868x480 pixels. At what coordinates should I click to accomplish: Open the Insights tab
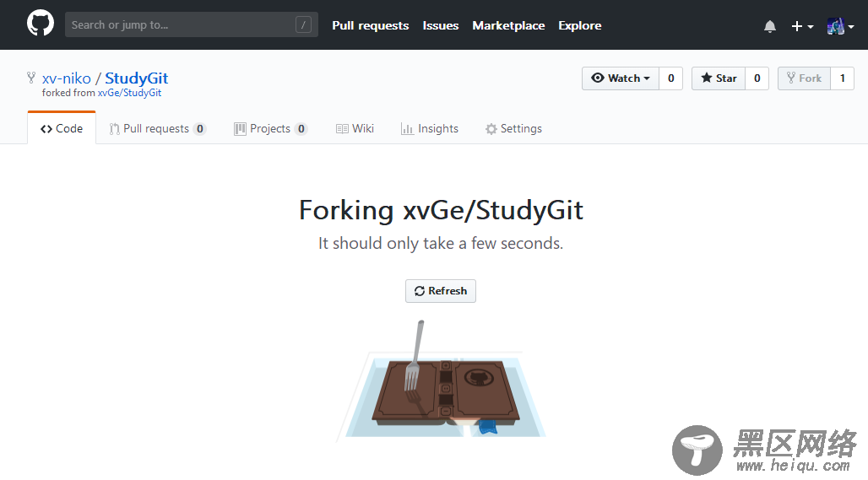point(430,129)
